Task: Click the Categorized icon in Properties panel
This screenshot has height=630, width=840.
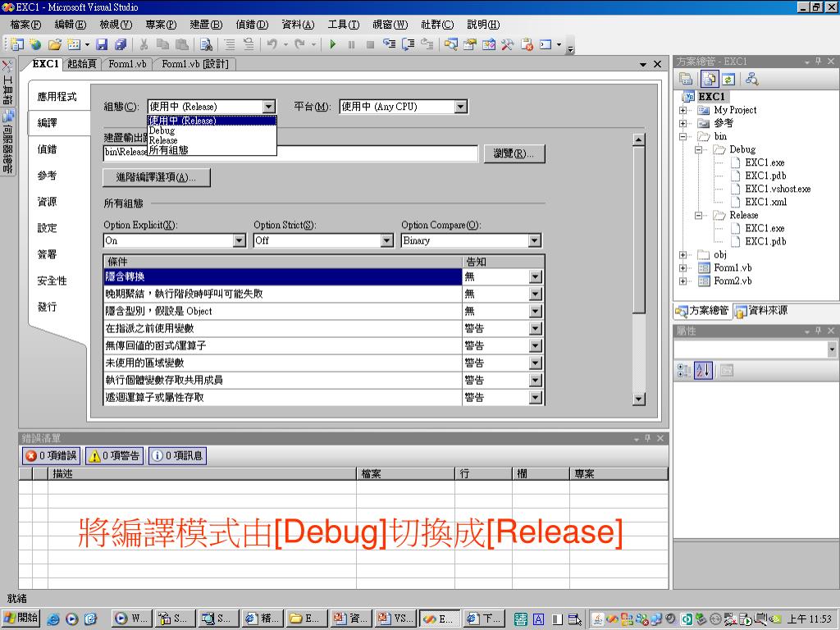Action: [684, 370]
